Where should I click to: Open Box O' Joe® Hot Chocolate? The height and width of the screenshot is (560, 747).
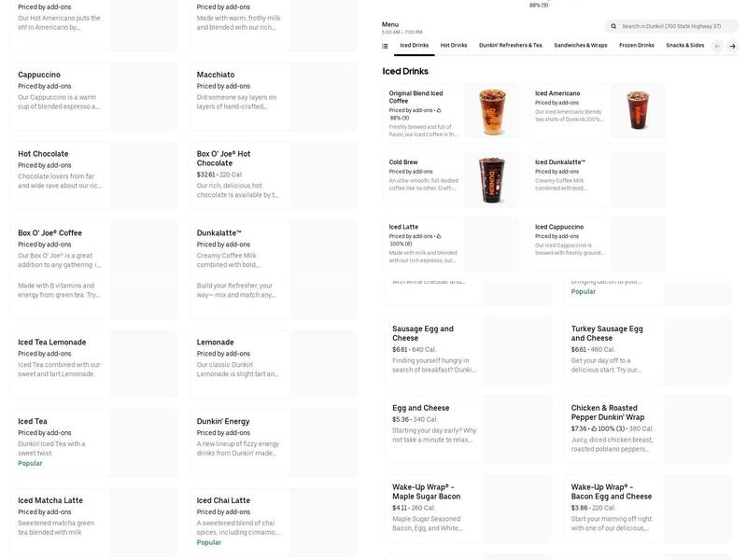(273, 175)
